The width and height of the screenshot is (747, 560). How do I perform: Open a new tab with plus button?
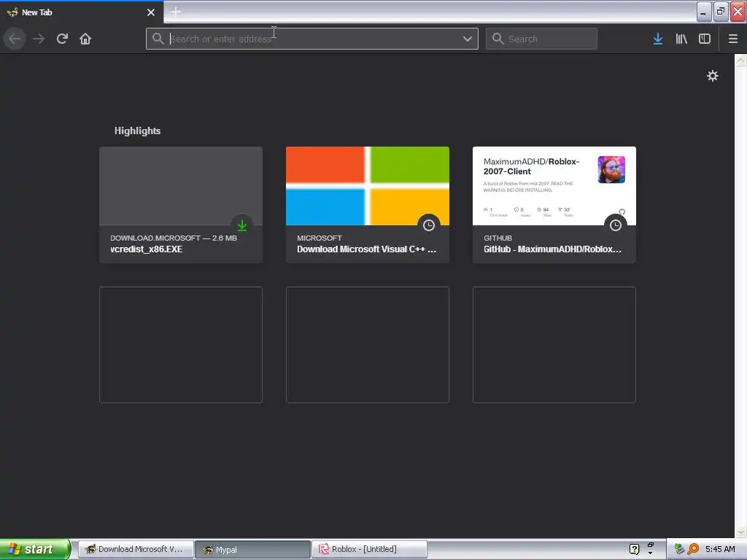point(176,12)
